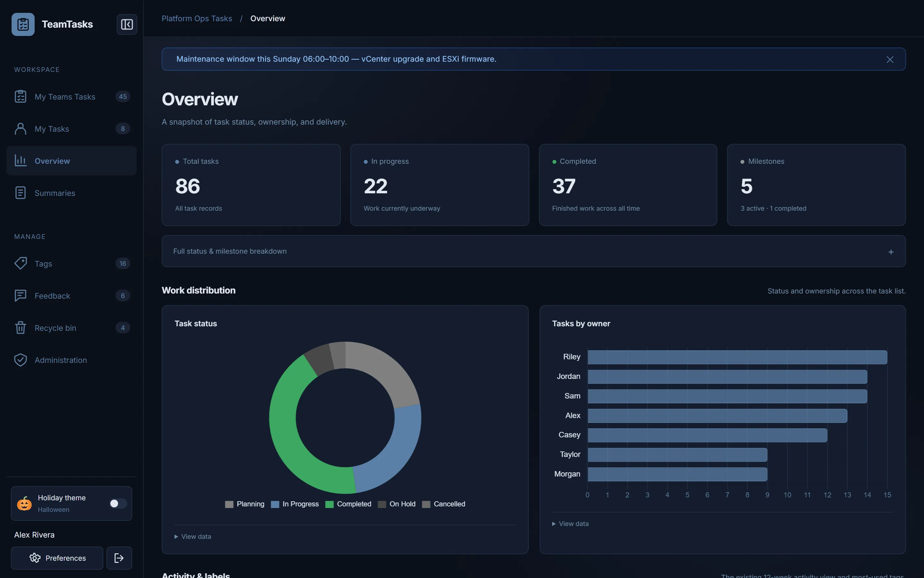Click the My Tasks person icon
This screenshot has height=578, width=924.
(20, 128)
